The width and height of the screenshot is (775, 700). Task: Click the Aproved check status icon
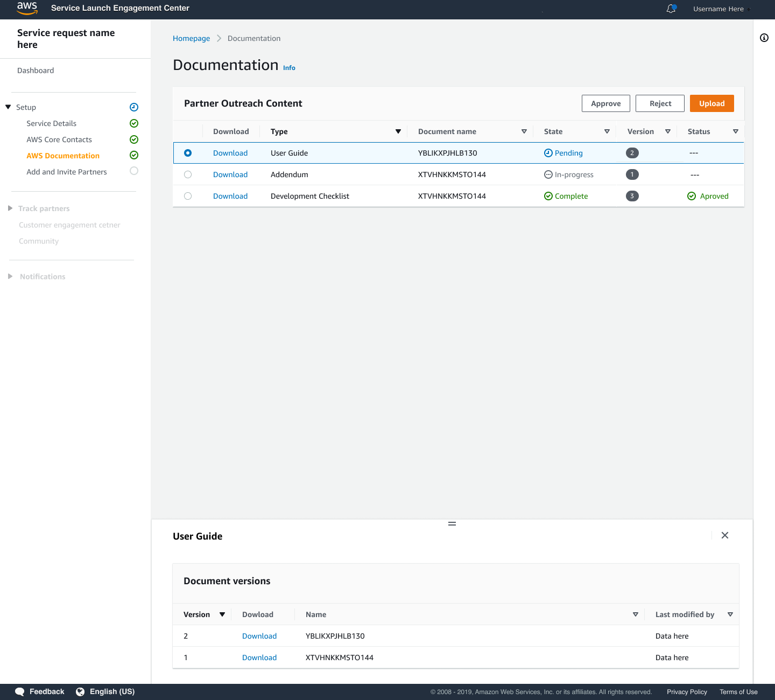[x=692, y=196]
